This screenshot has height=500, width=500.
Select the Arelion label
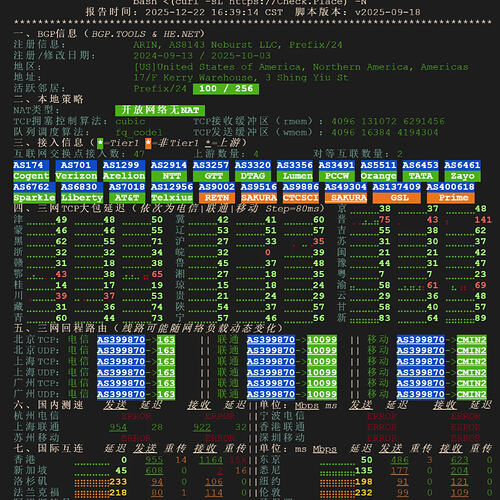[124, 176]
